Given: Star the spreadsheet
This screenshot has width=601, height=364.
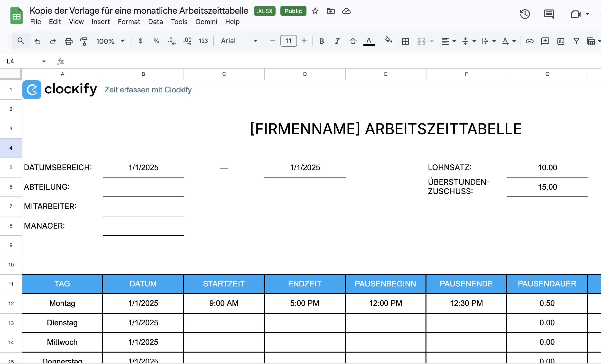Looking at the screenshot, I should tap(315, 11).
